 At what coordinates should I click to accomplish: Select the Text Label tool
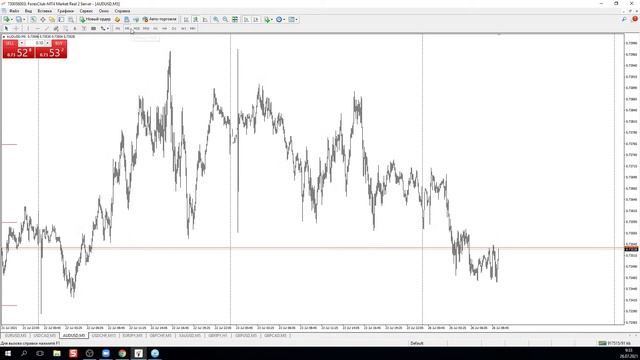point(84,29)
